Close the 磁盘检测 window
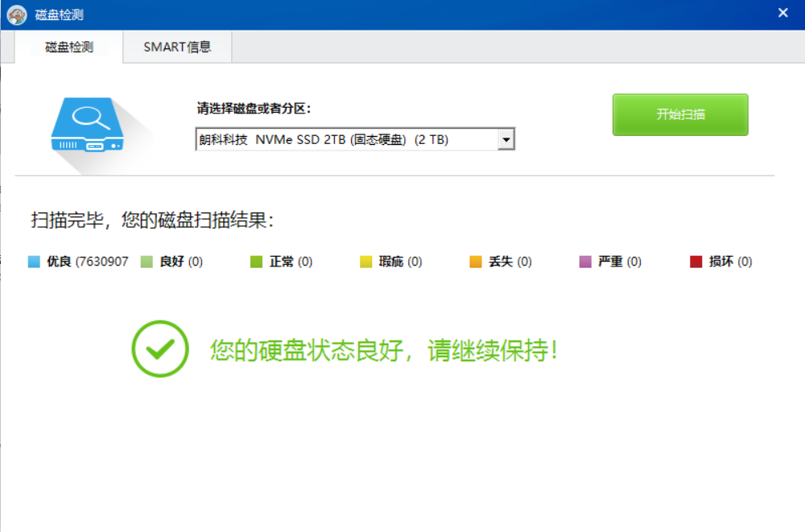This screenshot has width=805, height=532. point(782,14)
